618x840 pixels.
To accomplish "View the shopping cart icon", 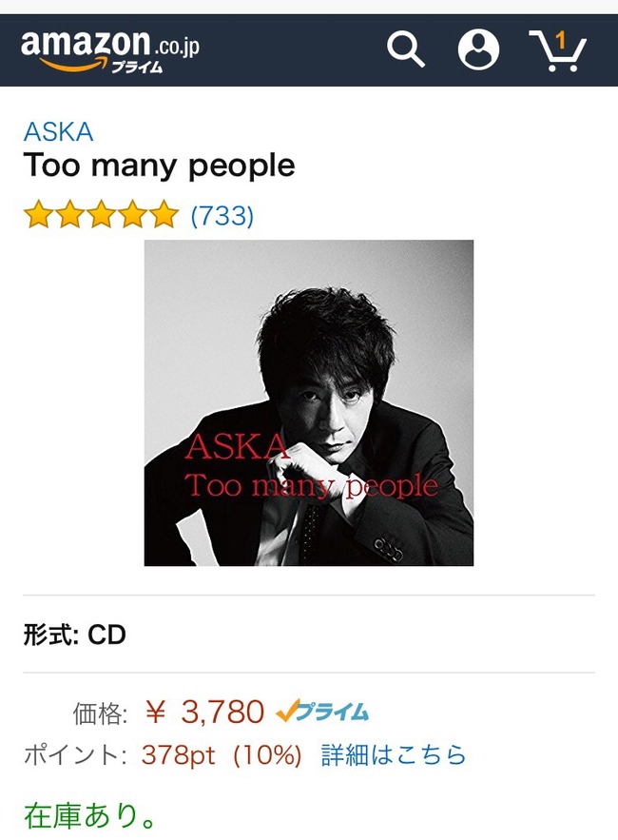I will pyautogui.click(x=557, y=50).
